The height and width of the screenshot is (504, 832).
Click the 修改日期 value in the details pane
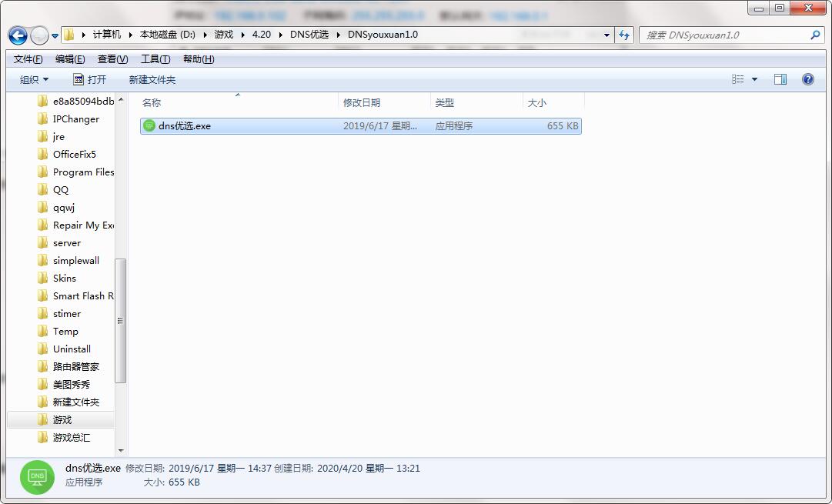coord(219,469)
